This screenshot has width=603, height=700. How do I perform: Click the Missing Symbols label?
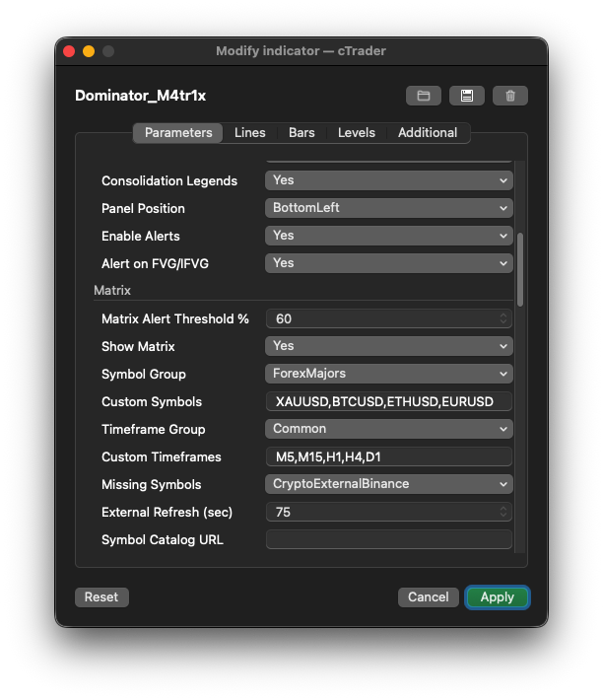click(x=151, y=485)
